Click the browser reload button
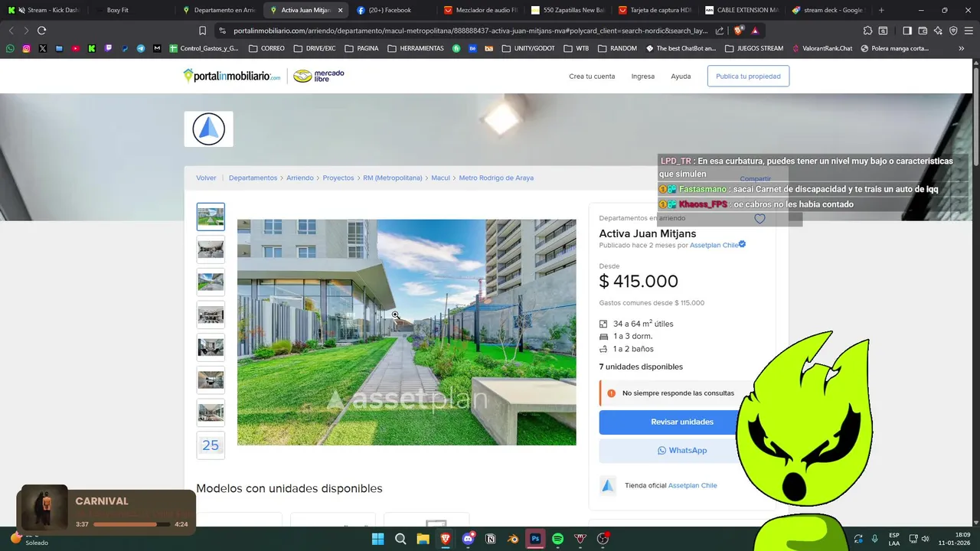Screen dimensions: 980x551 41,31
